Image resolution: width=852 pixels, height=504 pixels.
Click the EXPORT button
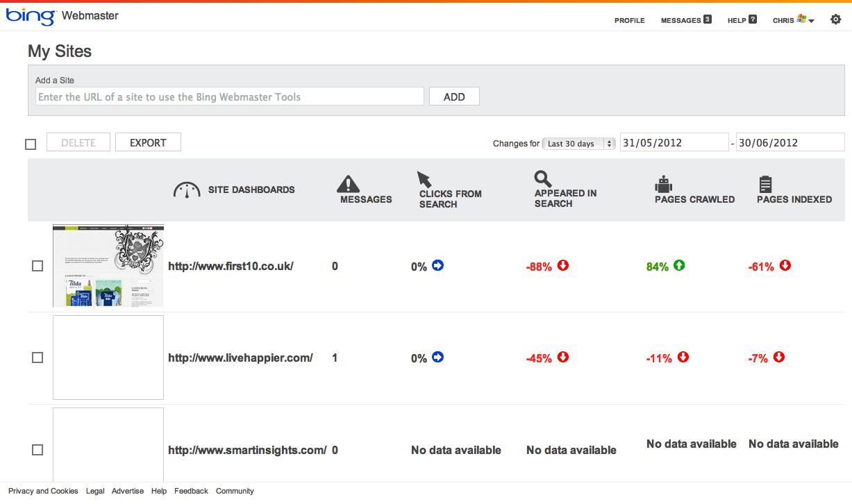148,142
